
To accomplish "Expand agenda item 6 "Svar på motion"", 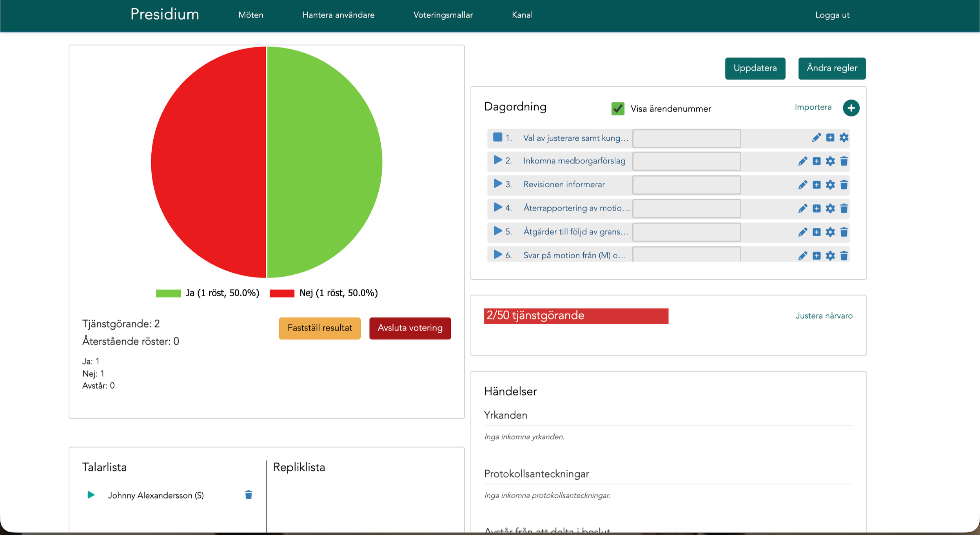I will (497, 255).
